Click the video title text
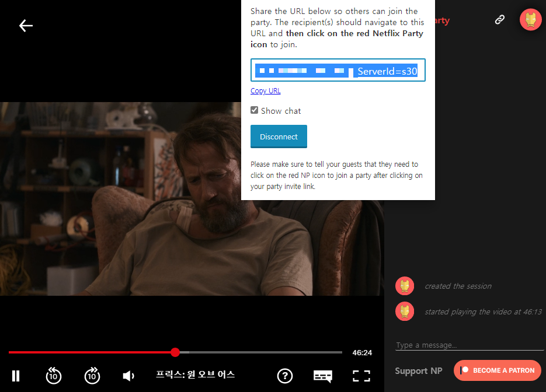Screen dimensions: 546x392 196,374
